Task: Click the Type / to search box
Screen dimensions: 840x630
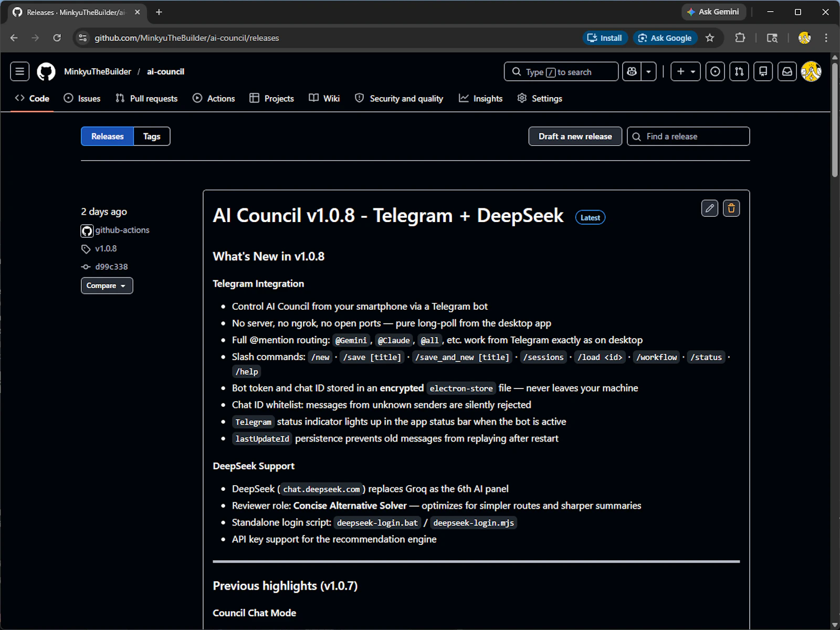Action: pyautogui.click(x=561, y=71)
